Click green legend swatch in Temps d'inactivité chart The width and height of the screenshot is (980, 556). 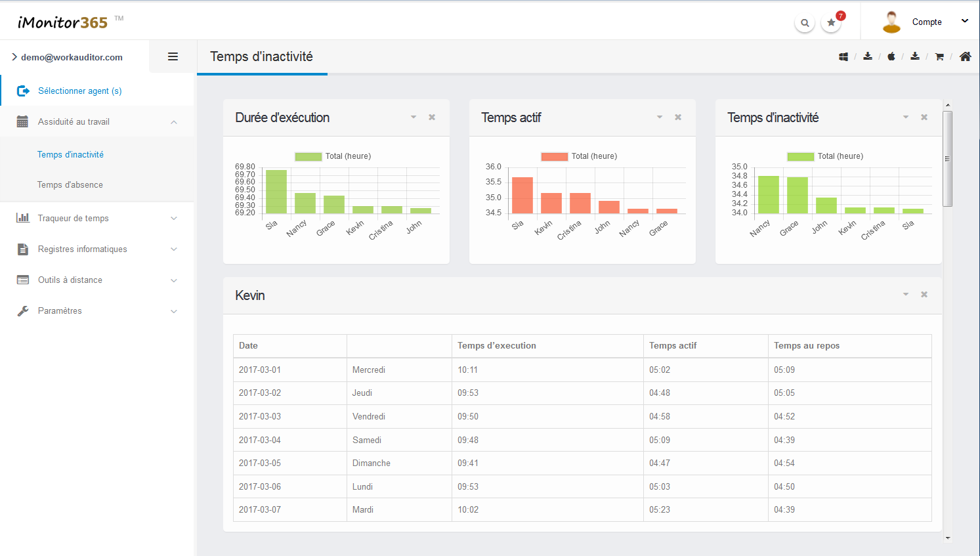coord(800,156)
